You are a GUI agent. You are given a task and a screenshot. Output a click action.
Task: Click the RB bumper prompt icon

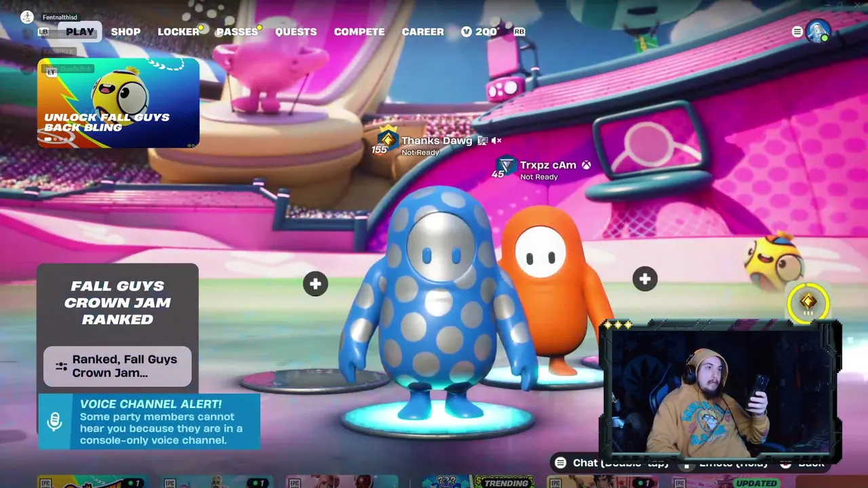[x=519, y=32]
